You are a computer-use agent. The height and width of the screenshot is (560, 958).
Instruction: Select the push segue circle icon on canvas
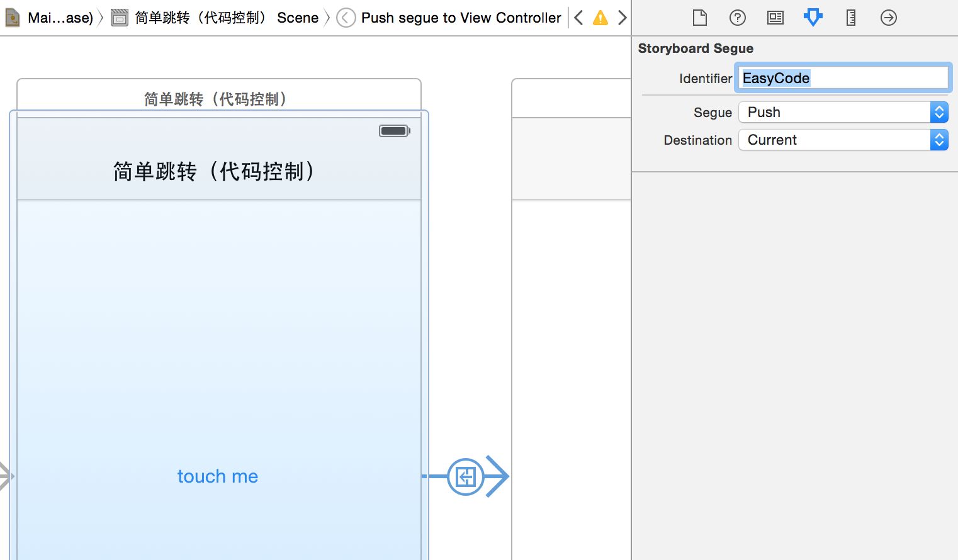466,477
